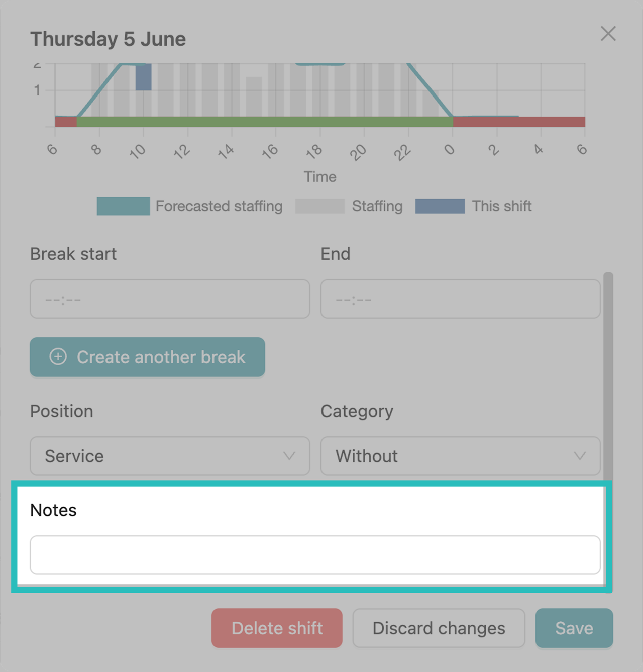Focus the break End time field
This screenshot has width=643, height=672.
[x=460, y=299]
